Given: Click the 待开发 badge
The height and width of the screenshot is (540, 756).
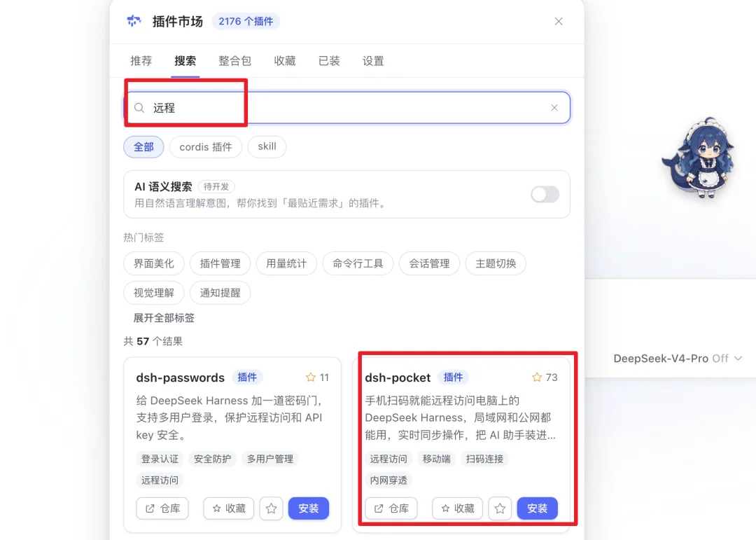Looking at the screenshot, I should pyautogui.click(x=216, y=187).
